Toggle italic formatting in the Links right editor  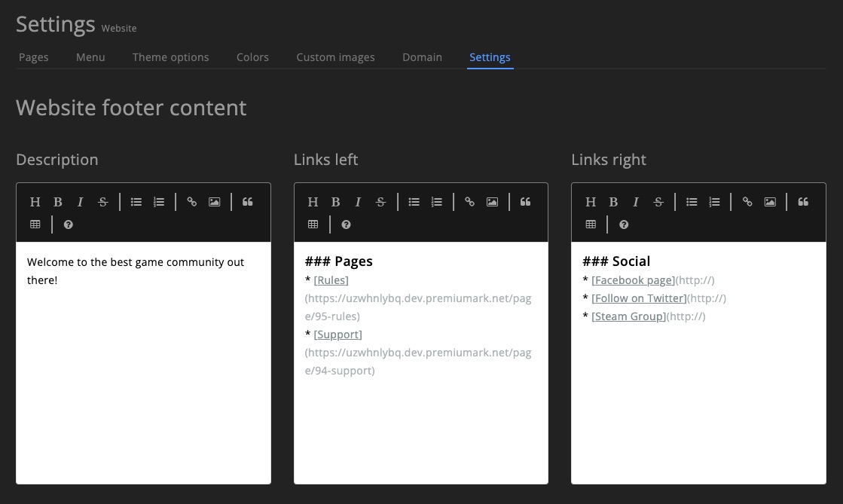[x=635, y=201]
